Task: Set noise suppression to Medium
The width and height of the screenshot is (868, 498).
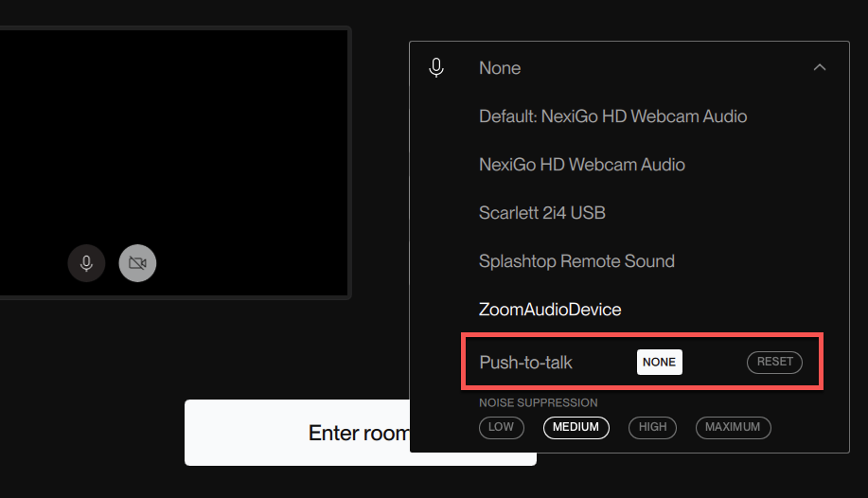Action: [576, 427]
